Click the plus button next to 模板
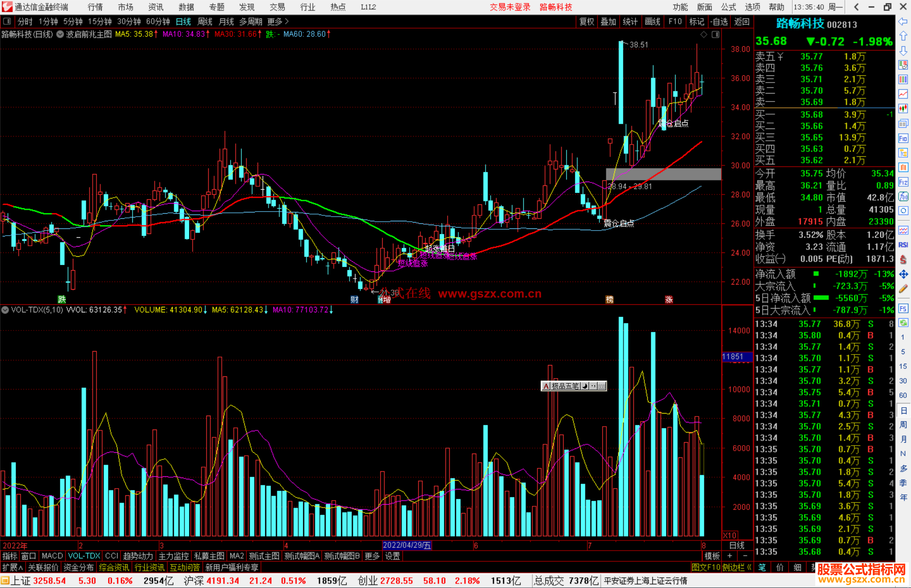The image size is (911, 588). (730, 556)
